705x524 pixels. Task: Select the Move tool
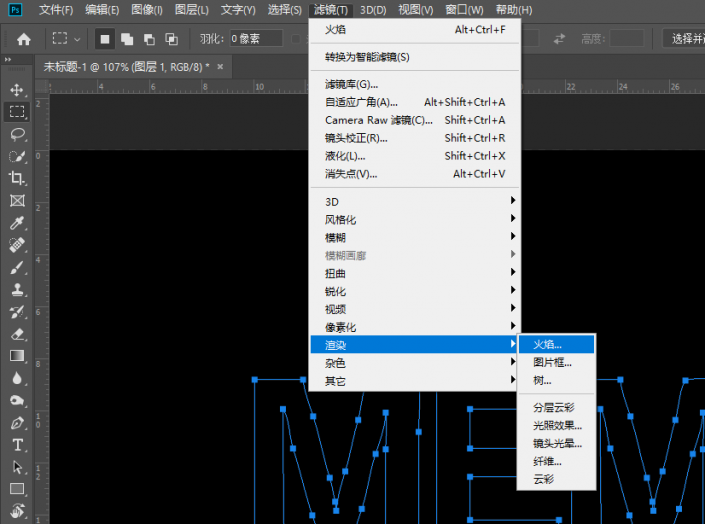(x=17, y=90)
